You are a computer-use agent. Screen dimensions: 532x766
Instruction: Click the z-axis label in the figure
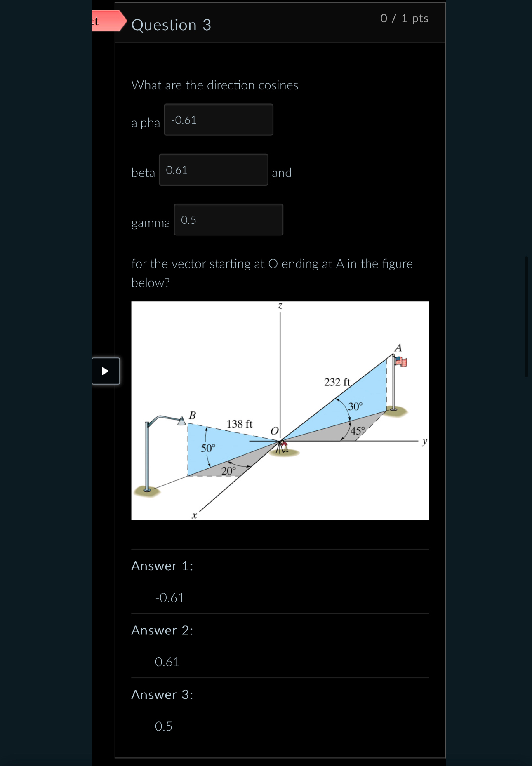[x=280, y=306]
